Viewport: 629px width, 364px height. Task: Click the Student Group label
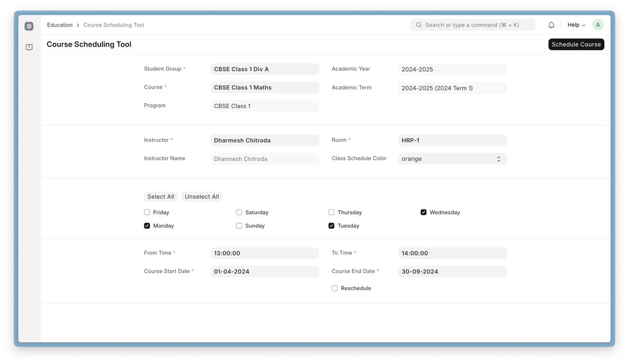click(162, 69)
